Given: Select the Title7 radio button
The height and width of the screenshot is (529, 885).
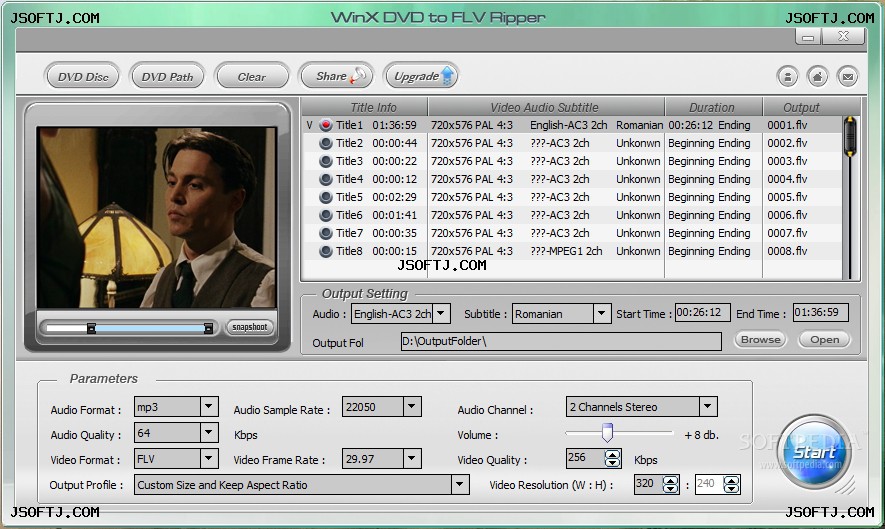Looking at the screenshot, I should [x=326, y=233].
